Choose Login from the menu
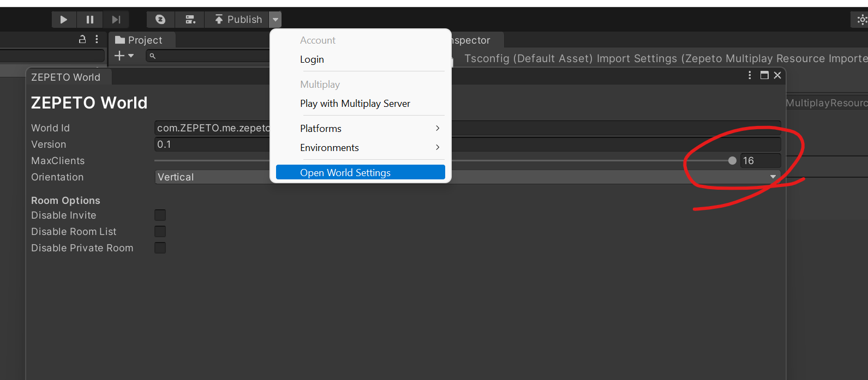Screen dimensions: 868x380 coord(312,59)
